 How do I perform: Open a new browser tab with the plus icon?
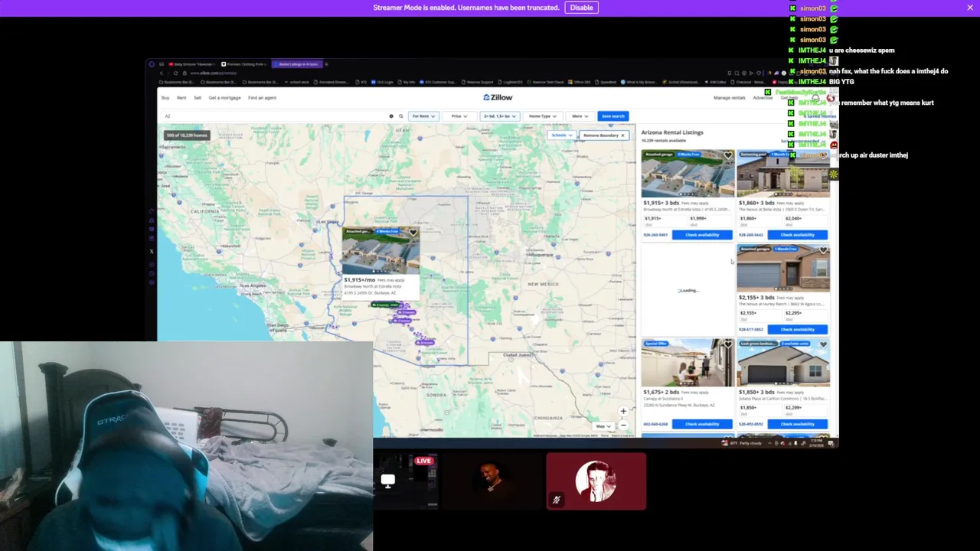click(326, 64)
